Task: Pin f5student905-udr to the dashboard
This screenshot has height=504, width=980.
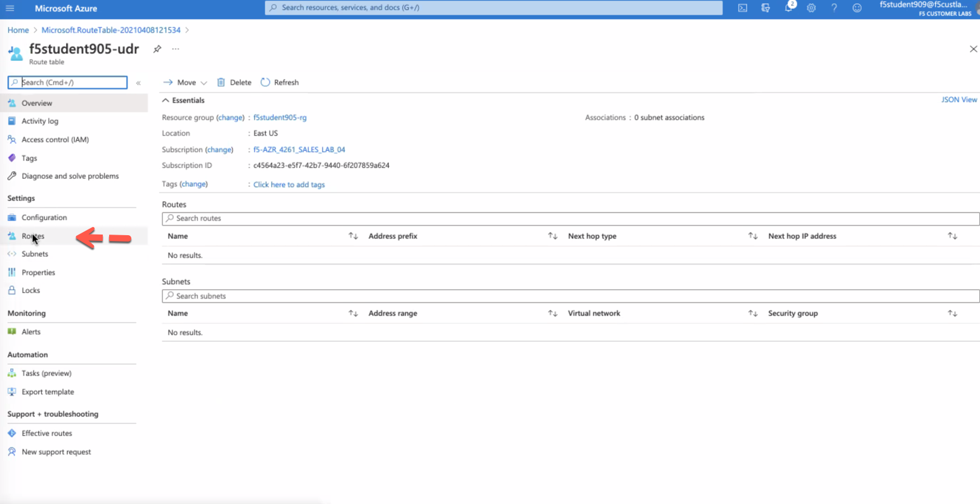Action: (157, 49)
